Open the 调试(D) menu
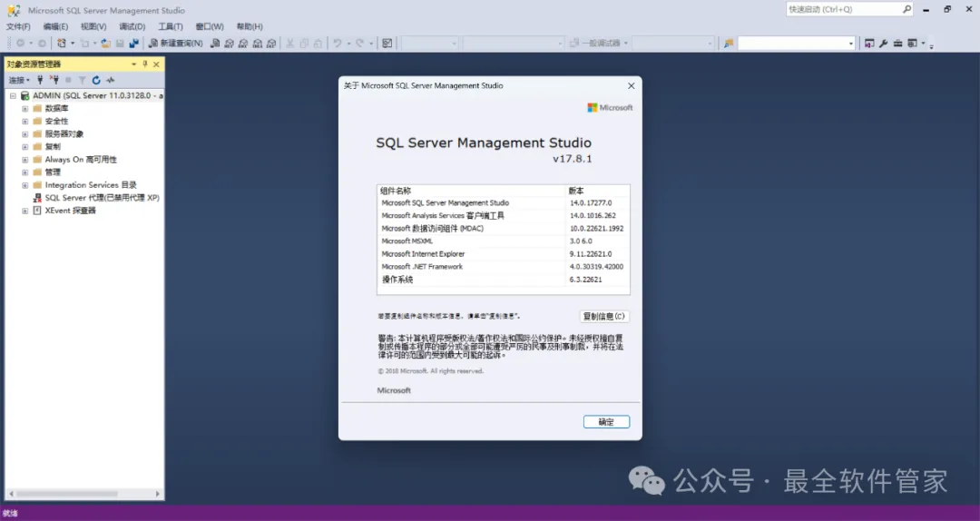 point(132,26)
